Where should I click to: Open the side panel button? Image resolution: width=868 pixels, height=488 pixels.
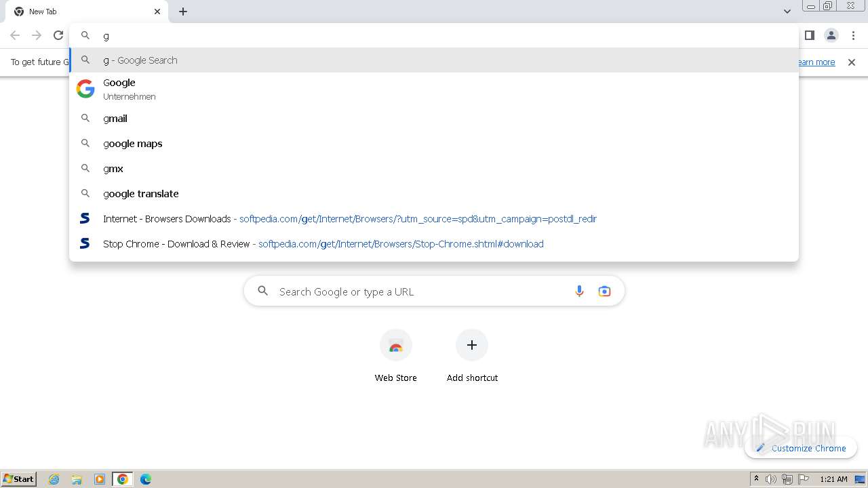[x=809, y=35]
